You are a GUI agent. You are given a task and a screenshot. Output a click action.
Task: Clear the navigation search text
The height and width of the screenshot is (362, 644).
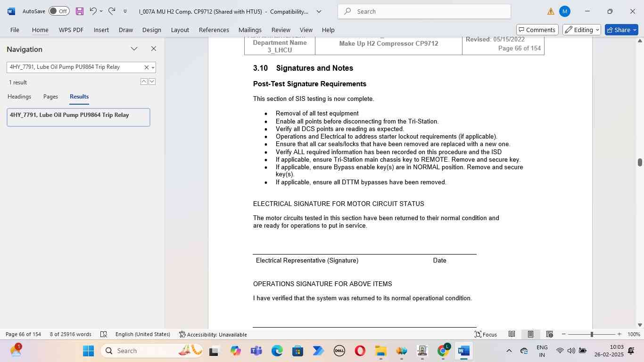pos(146,67)
